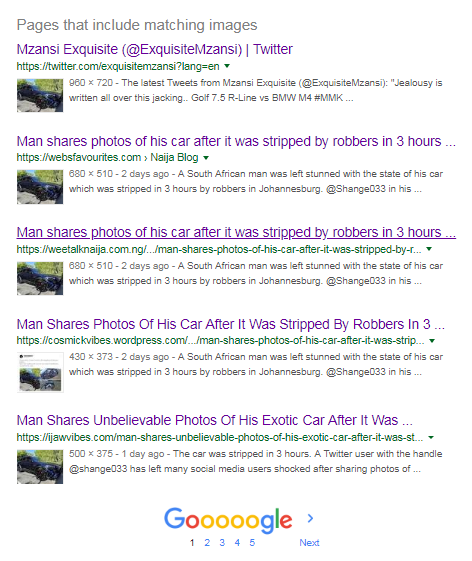The image size is (472, 561).
Task: Open the Mzansi Exquisite Twitter result
Action: (155, 49)
